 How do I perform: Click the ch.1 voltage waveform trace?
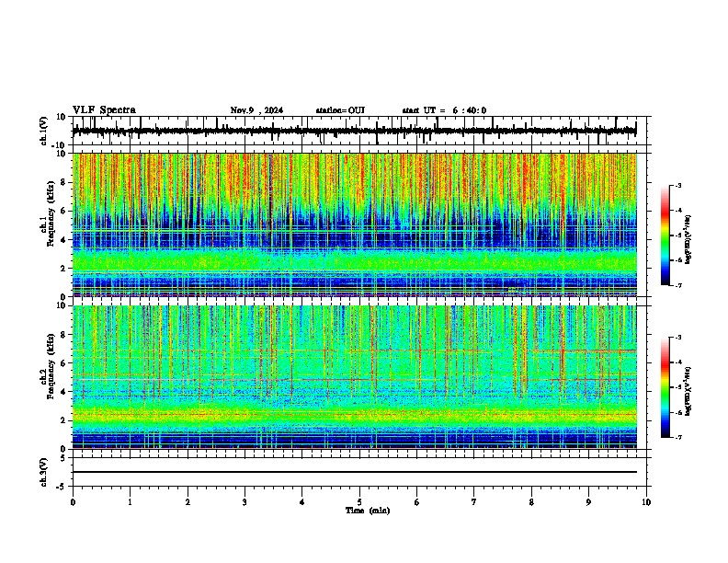(x=354, y=131)
